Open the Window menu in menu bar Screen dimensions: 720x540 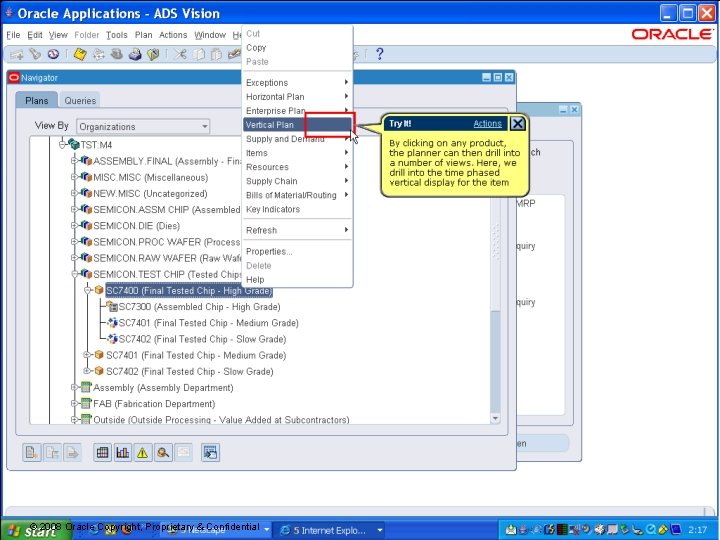pyautogui.click(x=210, y=35)
